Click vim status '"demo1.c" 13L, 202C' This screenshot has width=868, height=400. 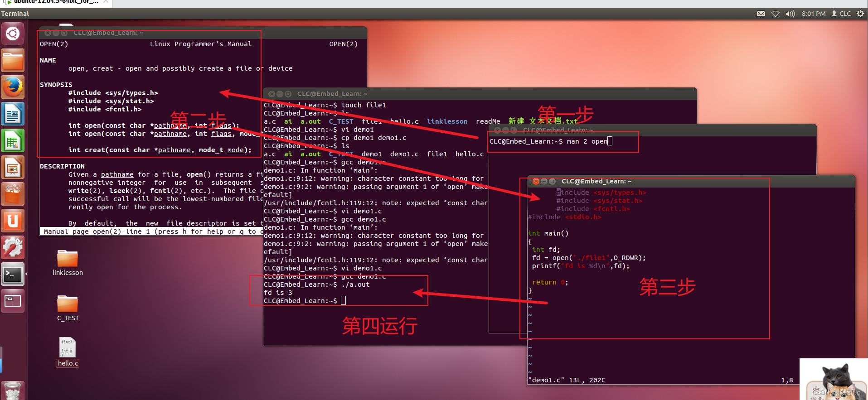pos(567,380)
